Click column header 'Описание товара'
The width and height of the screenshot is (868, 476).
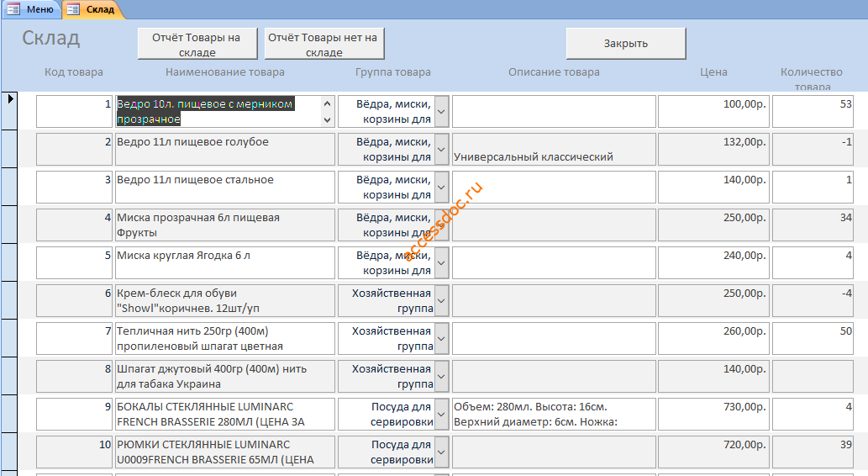pyautogui.click(x=554, y=72)
